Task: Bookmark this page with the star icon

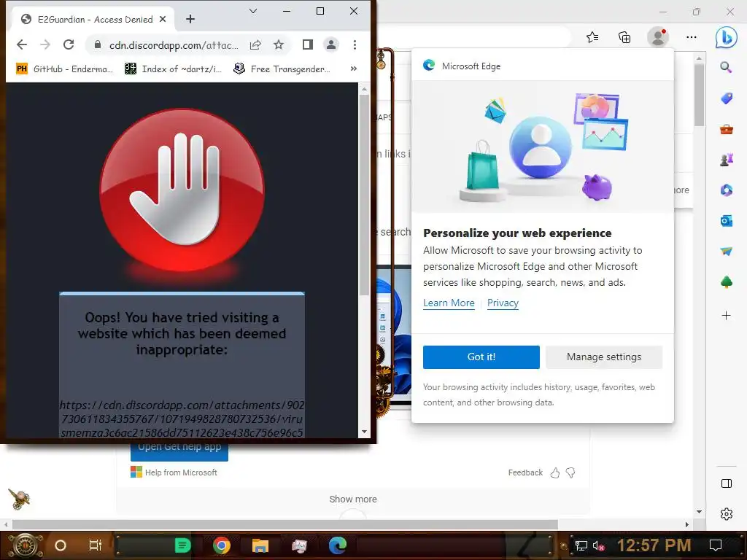Action: pos(279,44)
